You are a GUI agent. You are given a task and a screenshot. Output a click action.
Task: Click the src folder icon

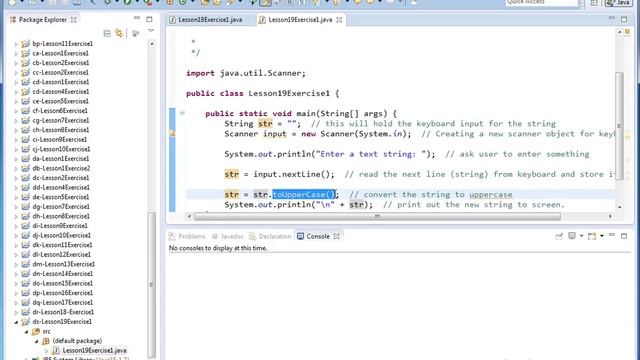36,331
